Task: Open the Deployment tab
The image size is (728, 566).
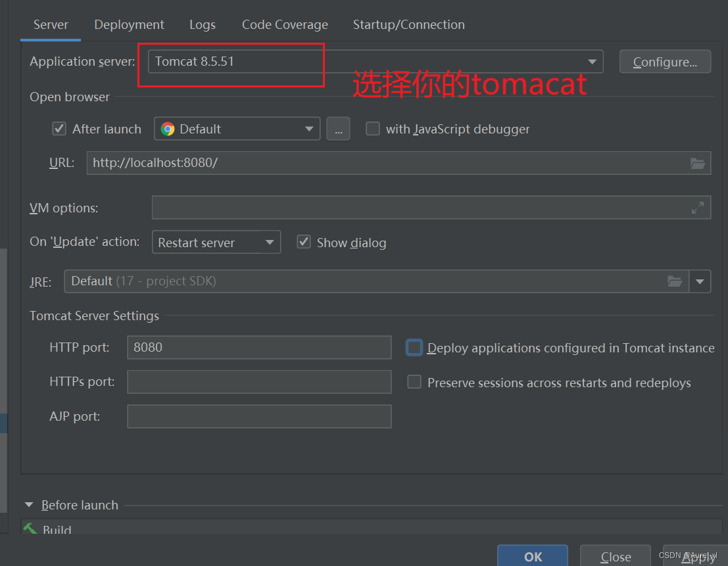Action: (x=129, y=24)
